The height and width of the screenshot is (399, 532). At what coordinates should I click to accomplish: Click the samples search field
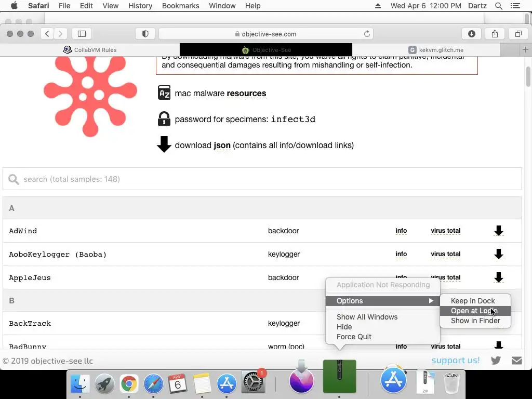[x=262, y=179]
